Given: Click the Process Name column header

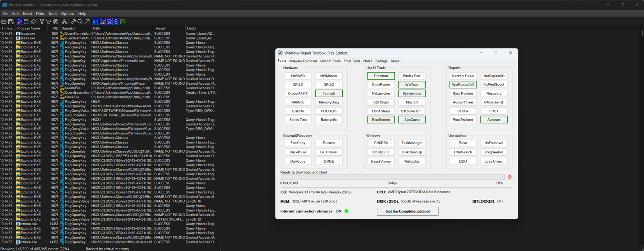Looking at the screenshot, I should tap(31, 28).
